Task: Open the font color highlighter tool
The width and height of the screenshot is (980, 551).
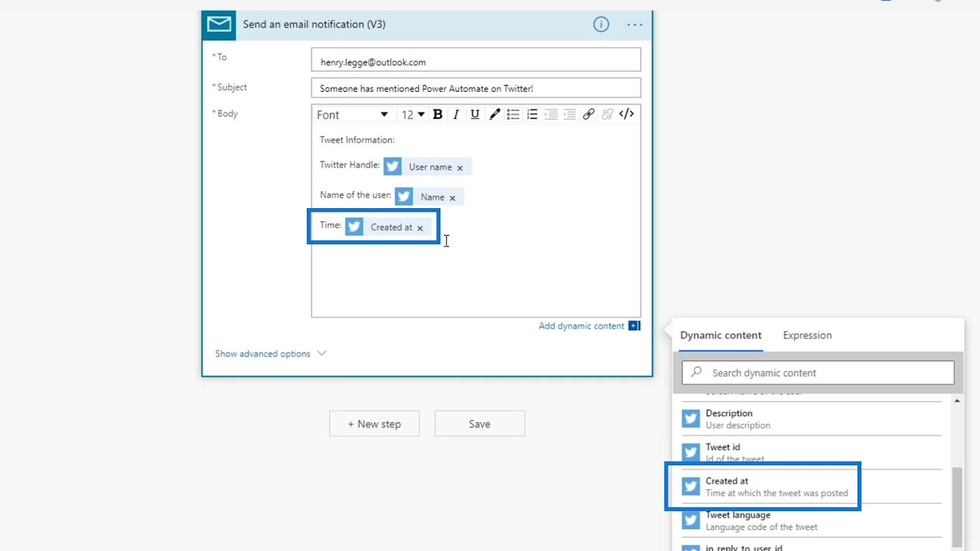Action: 494,114
